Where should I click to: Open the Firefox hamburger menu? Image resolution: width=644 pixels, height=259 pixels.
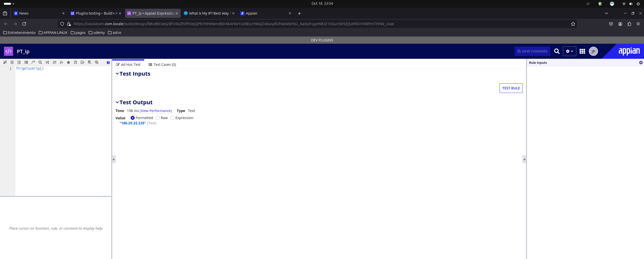(x=638, y=24)
